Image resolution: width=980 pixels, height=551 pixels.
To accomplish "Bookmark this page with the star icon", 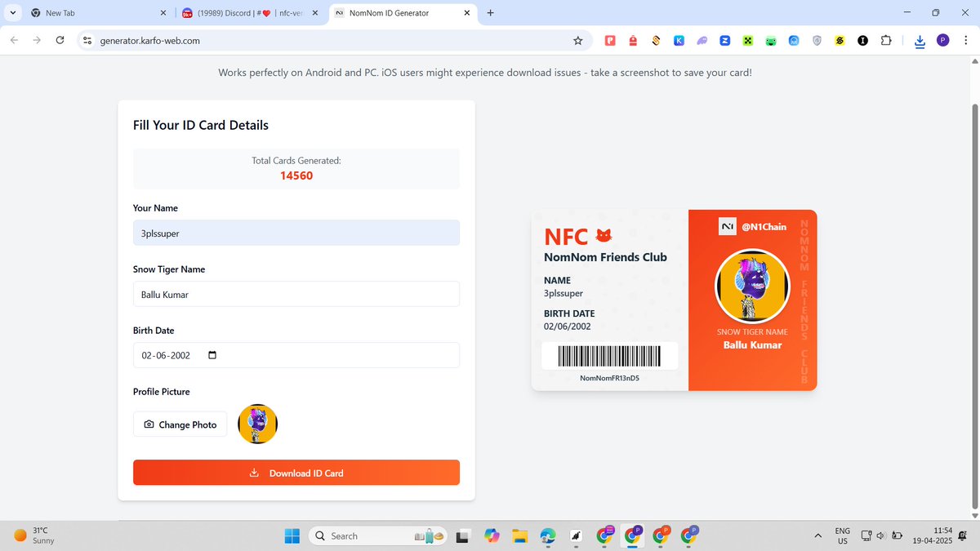I will [x=578, y=40].
